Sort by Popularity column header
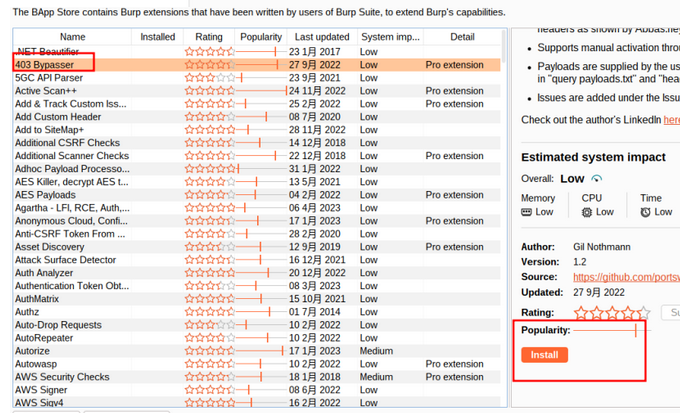This screenshot has width=680, height=413. 261,37
